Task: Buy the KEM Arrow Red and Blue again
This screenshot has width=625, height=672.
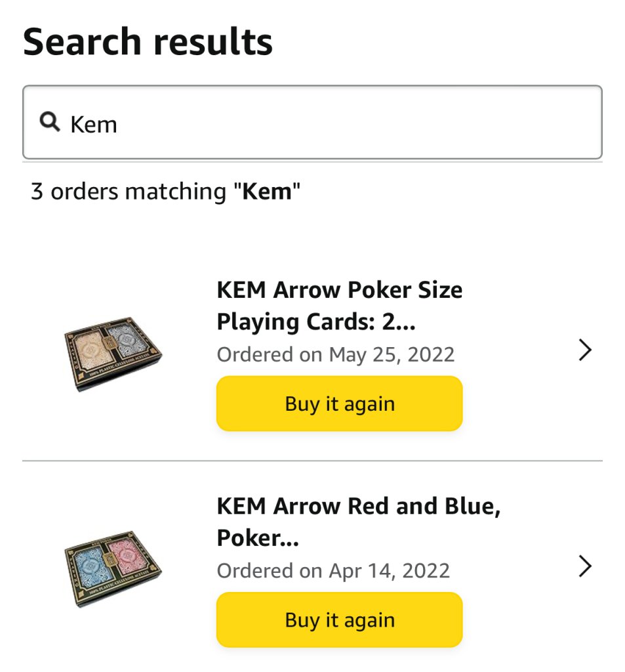Action: [339, 620]
